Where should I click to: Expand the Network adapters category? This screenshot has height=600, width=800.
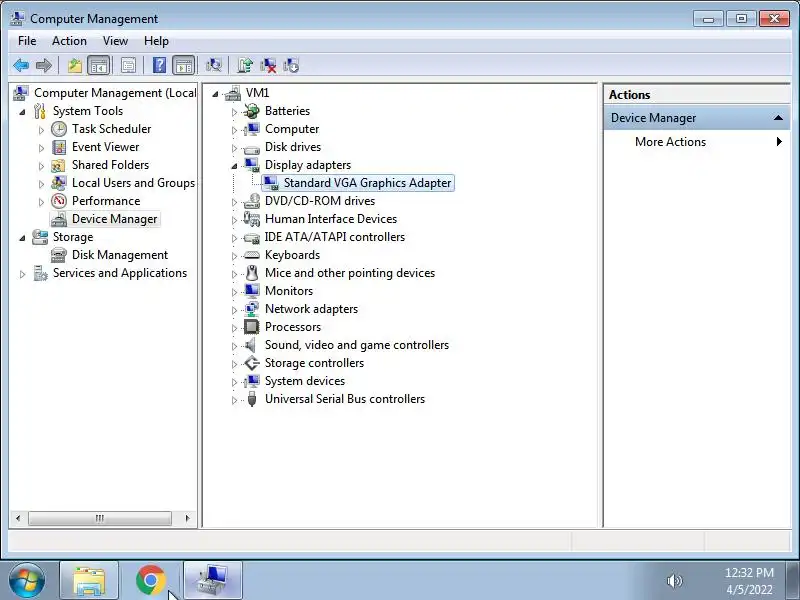[x=234, y=310]
